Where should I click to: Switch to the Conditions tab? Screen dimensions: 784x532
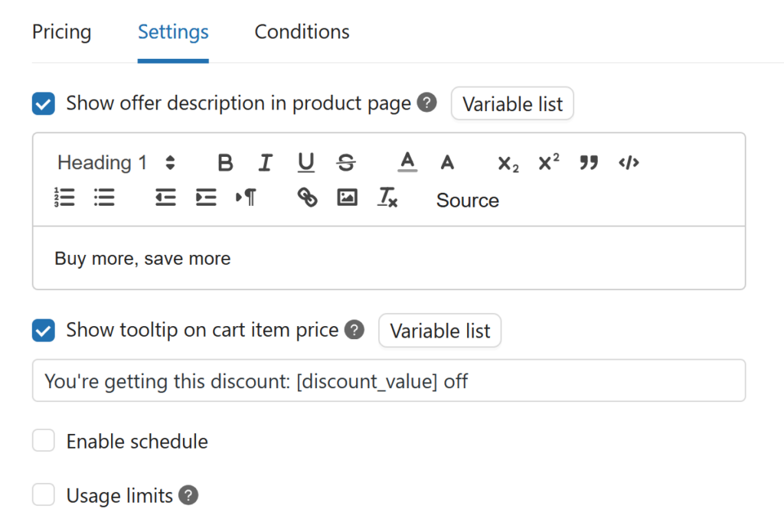point(302,32)
